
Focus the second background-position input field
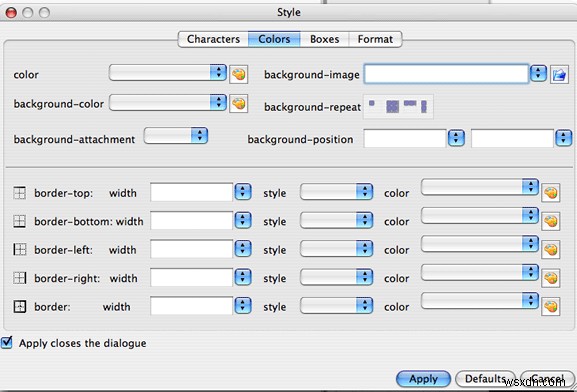coord(512,138)
